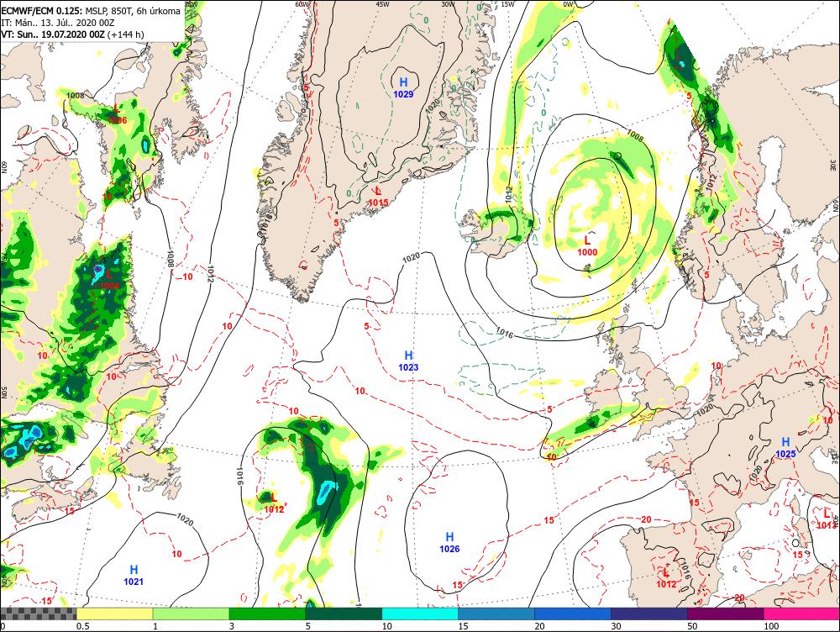This screenshot has height=632, width=840.
Task: Click the H 1029 high over Greenland
Action: pos(403,88)
